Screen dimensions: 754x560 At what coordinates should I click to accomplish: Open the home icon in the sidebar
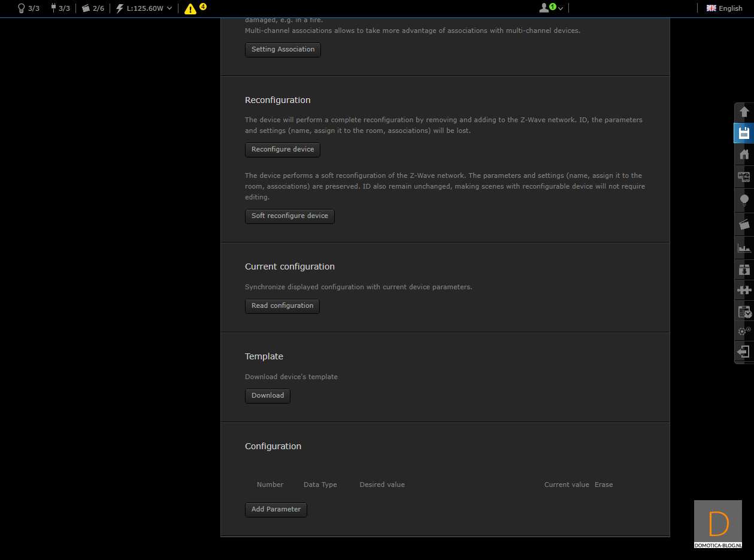[744, 155]
